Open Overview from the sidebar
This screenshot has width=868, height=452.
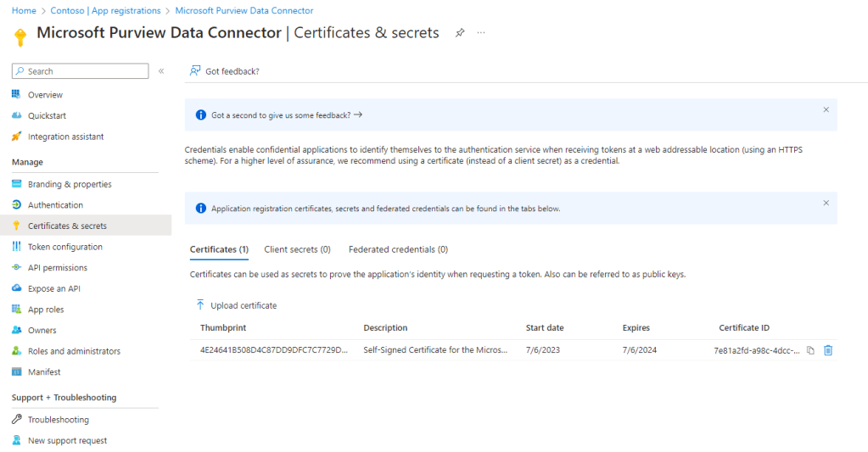pos(45,95)
